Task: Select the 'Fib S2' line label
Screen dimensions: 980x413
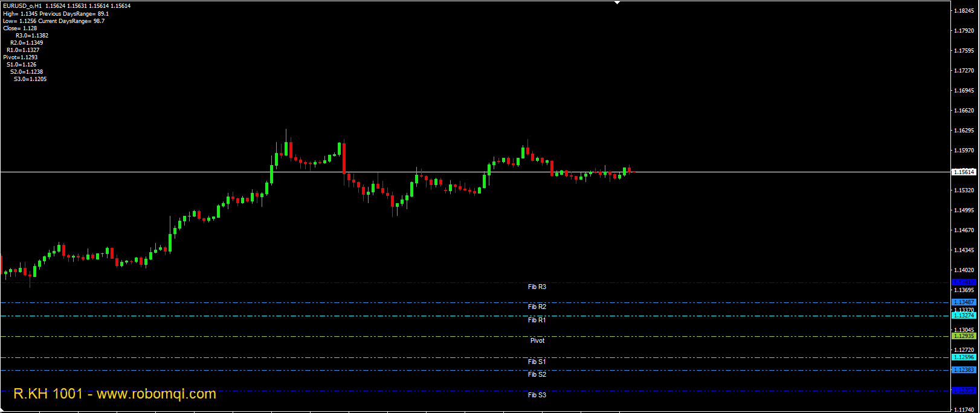Action: (537, 375)
